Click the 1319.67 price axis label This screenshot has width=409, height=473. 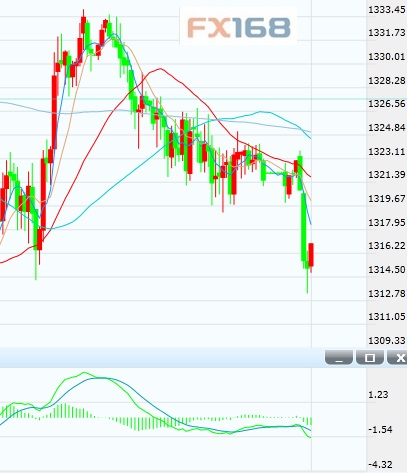[387, 199]
